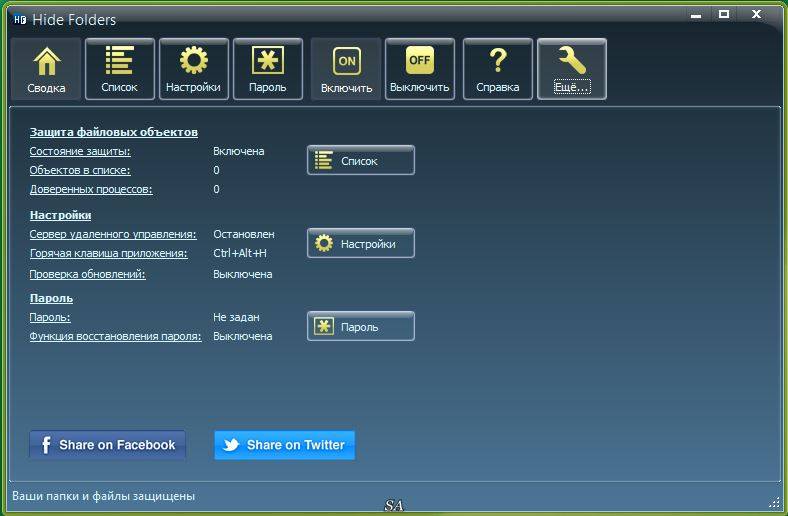
Task: Open the Список toolbar button
Action: (120, 69)
